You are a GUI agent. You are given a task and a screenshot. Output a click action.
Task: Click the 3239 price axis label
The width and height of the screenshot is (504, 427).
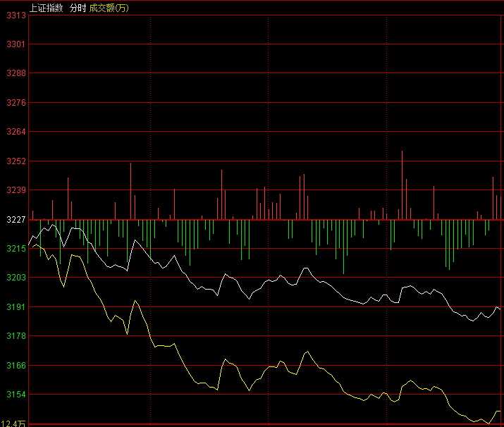16,190
